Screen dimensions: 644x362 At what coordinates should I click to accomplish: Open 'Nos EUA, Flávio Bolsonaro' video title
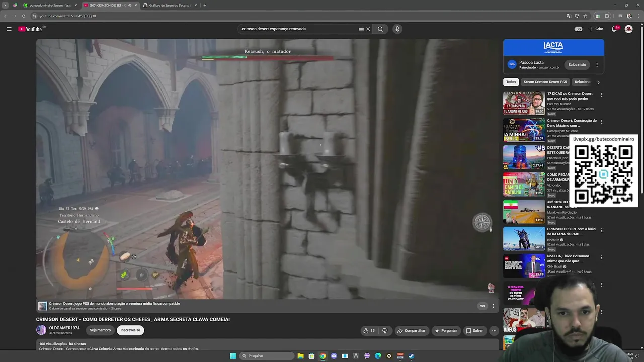pos(568,258)
